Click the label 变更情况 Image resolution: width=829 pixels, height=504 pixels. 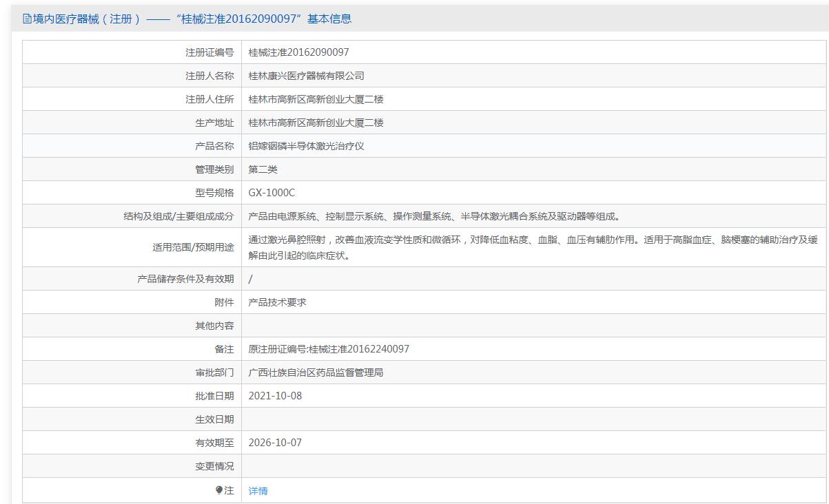tap(214, 466)
